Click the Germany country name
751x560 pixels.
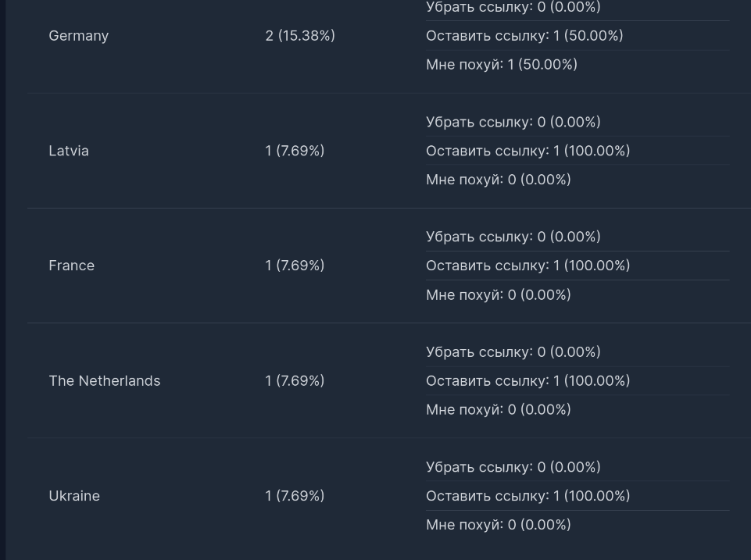[78, 36]
